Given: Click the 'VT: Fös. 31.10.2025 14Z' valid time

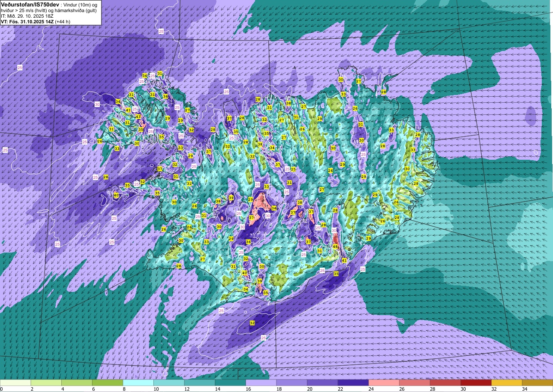Looking at the screenshot, I should [x=27, y=21].
